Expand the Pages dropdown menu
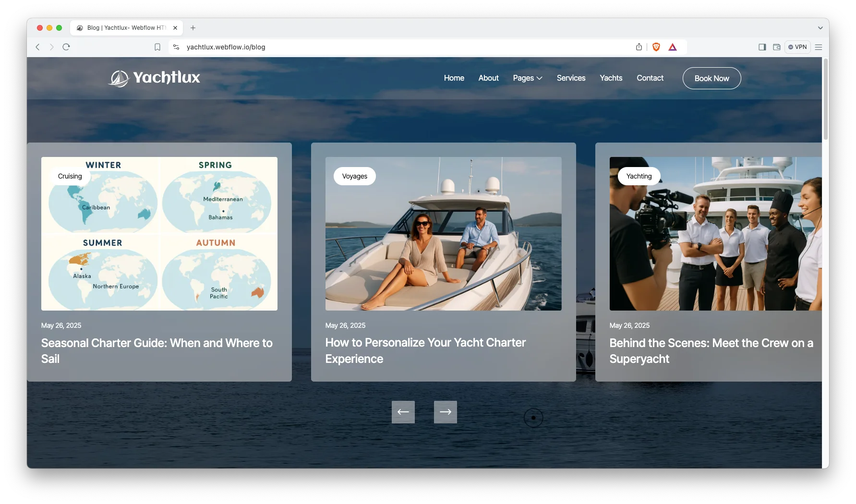This screenshot has width=856, height=504. 527,78
